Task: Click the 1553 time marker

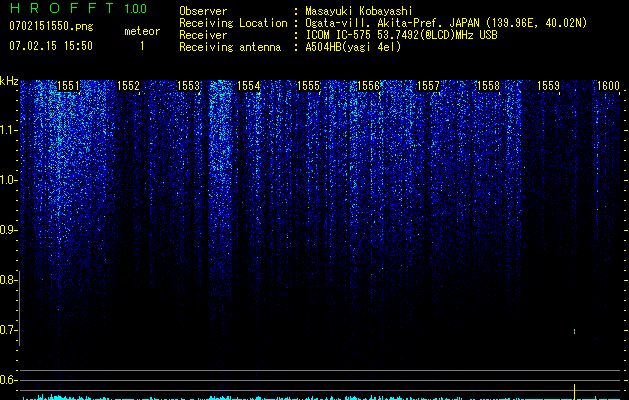Action: (x=189, y=86)
